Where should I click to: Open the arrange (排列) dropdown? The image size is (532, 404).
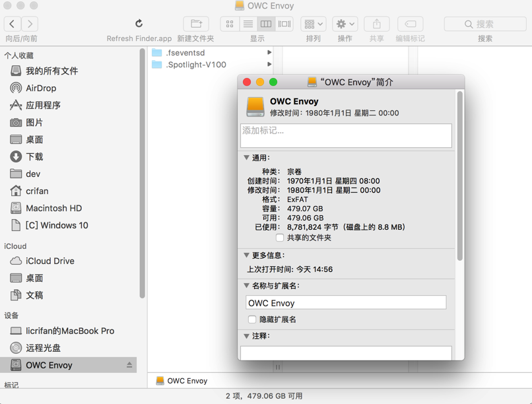[x=313, y=24]
